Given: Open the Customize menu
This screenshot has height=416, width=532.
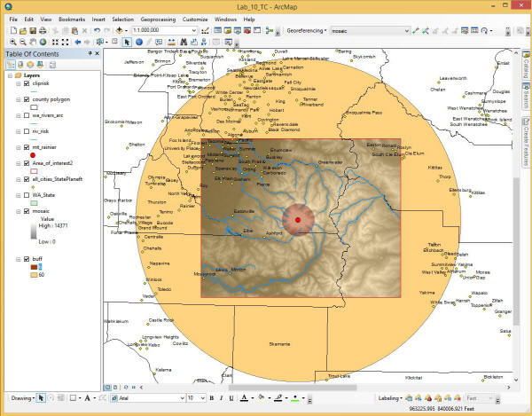Looking at the screenshot, I should click(195, 20).
